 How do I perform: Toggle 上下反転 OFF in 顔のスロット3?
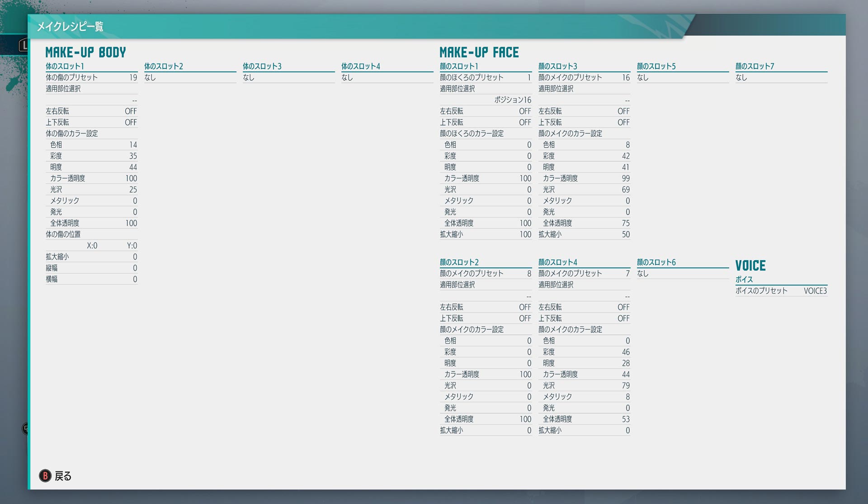[623, 123]
